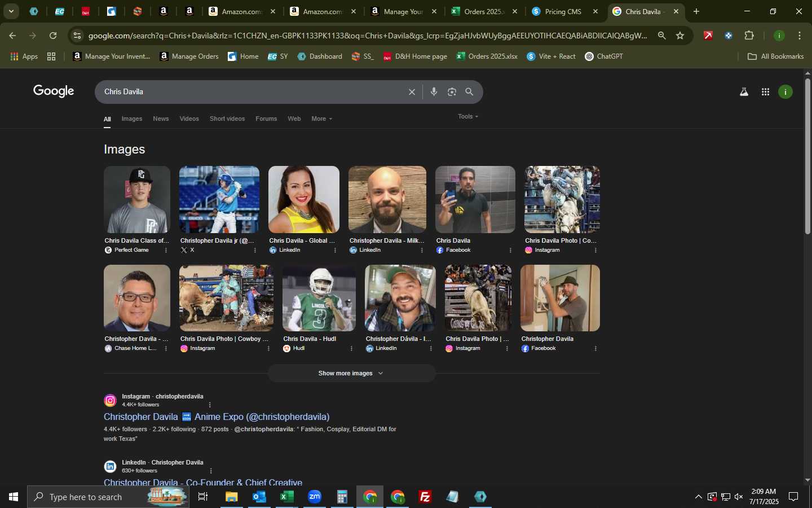Open the Chase Home Lending Christopher Davila image
Viewport: 812px width, 508px height.
[137, 298]
